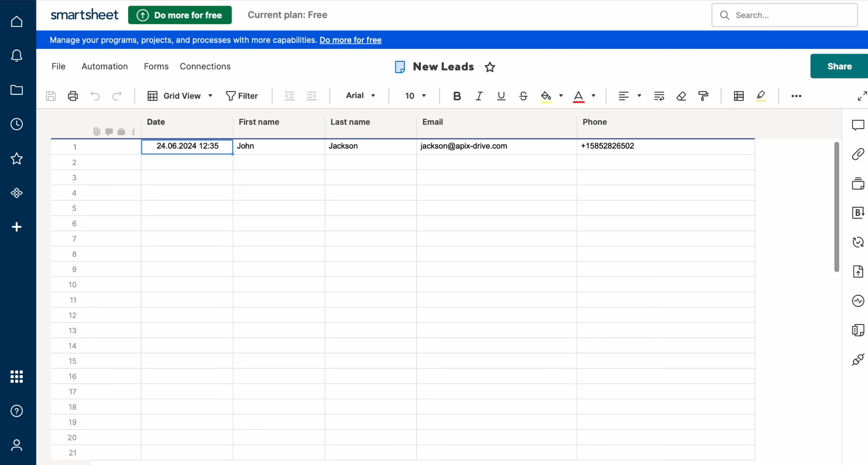This screenshot has width=868, height=465.
Task: Open the Automation menu
Action: click(105, 66)
